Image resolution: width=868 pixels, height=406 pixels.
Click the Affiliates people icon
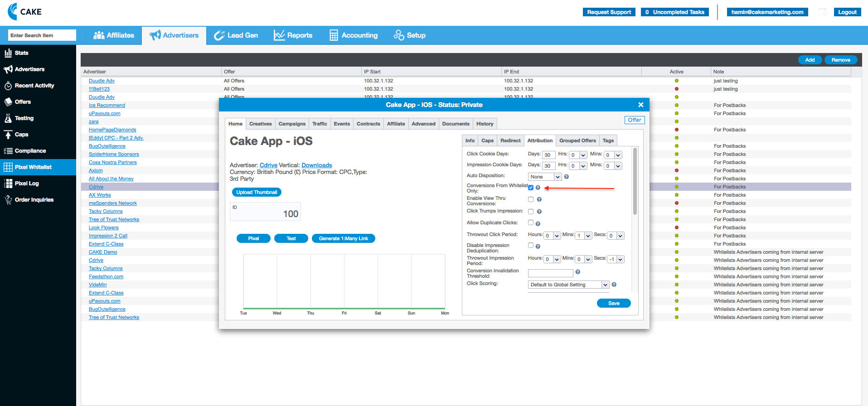99,35
